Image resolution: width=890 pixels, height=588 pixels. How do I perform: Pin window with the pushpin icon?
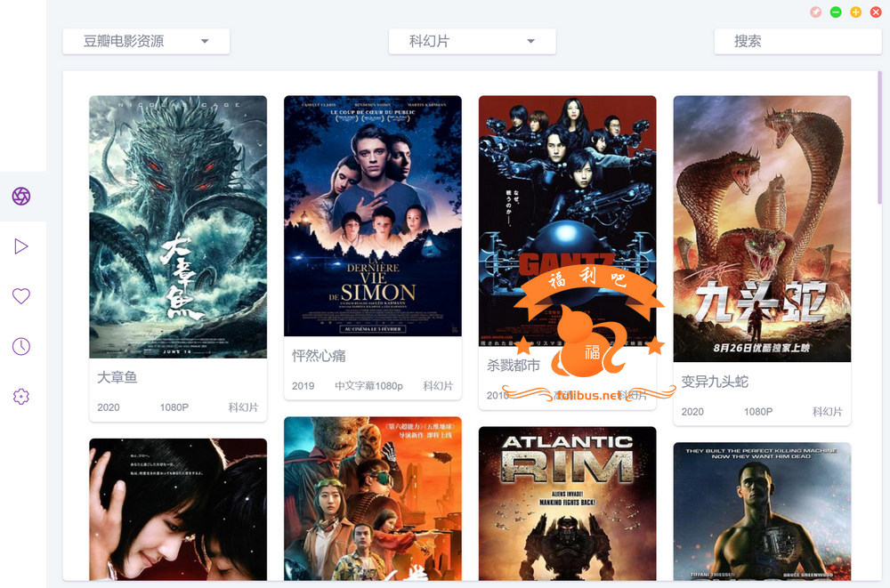pyautogui.click(x=815, y=12)
